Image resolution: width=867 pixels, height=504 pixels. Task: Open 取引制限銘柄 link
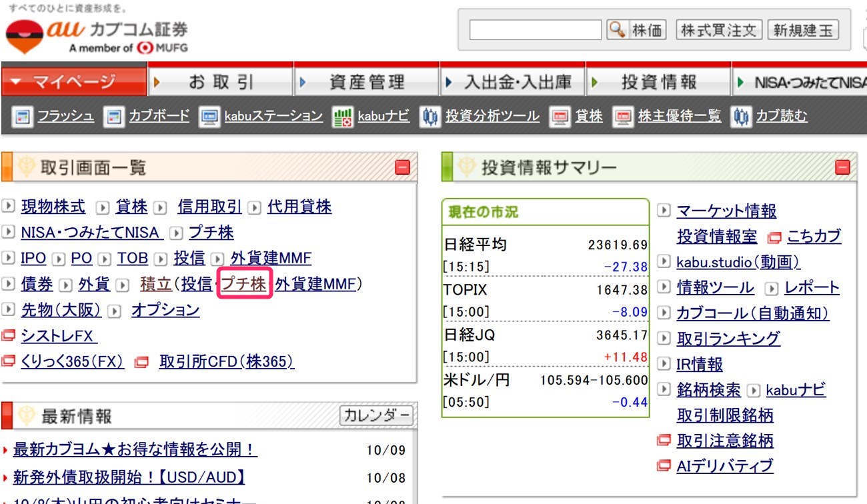[725, 415]
